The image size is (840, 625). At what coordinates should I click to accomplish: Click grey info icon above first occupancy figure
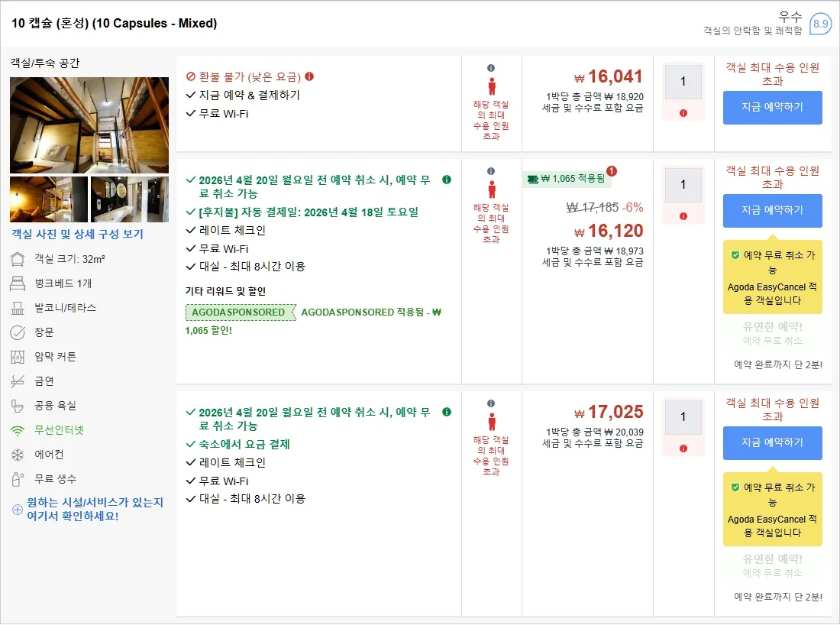491,68
